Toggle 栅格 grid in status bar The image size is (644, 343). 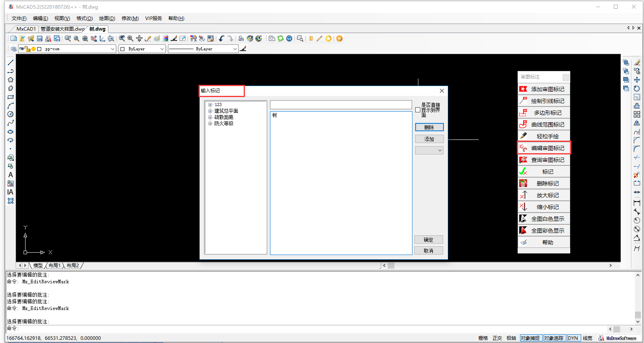pos(483,338)
